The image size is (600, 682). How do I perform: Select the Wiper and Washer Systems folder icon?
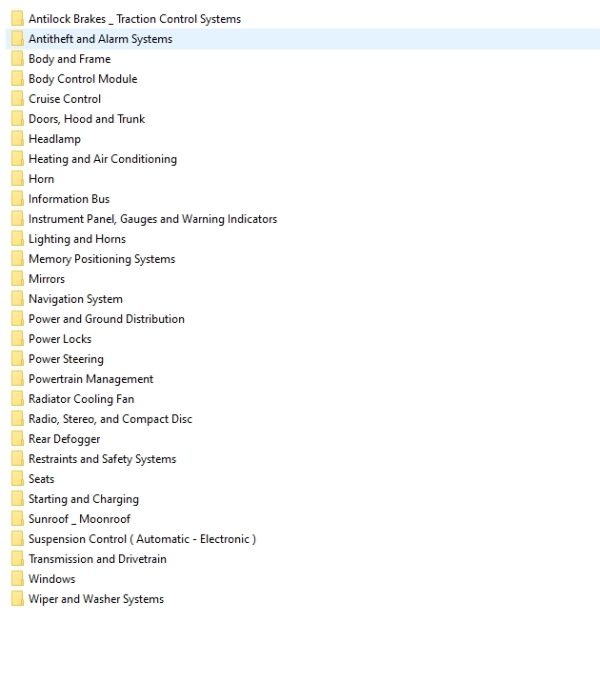(x=17, y=599)
